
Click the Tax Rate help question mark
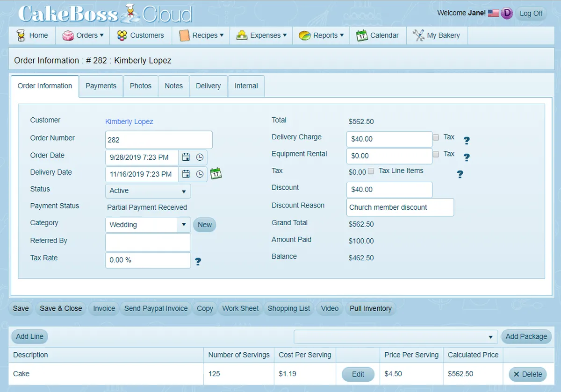pos(198,262)
